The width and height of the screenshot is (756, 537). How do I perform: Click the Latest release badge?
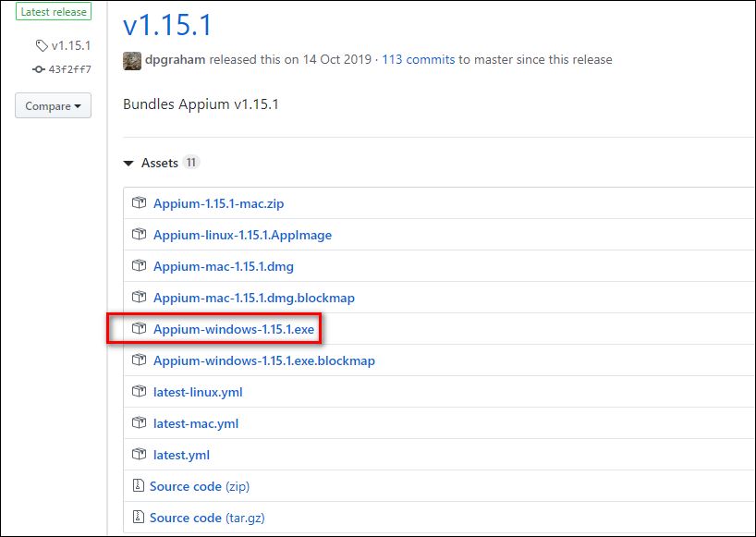point(54,11)
